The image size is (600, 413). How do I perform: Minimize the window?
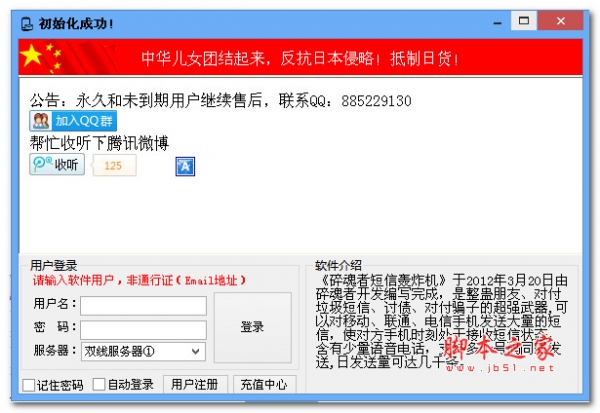(x=497, y=22)
